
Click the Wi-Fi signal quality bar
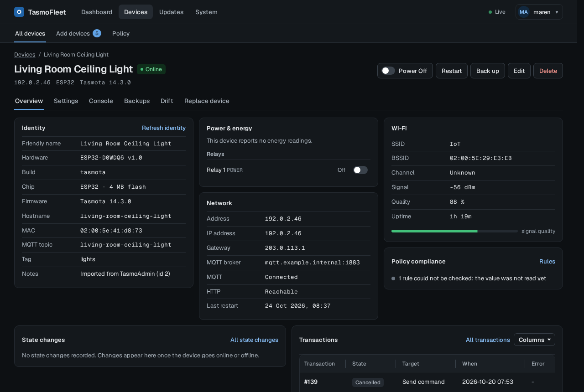[x=454, y=231]
